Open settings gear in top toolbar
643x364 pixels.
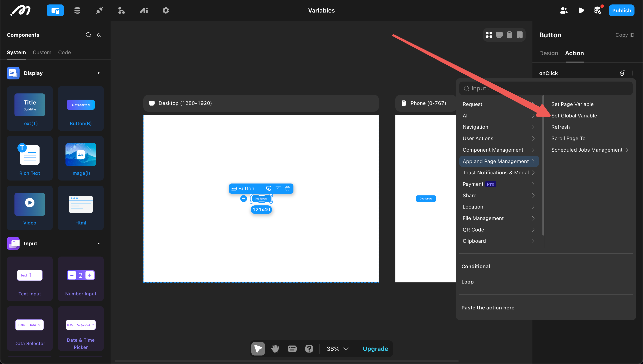click(166, 10)
